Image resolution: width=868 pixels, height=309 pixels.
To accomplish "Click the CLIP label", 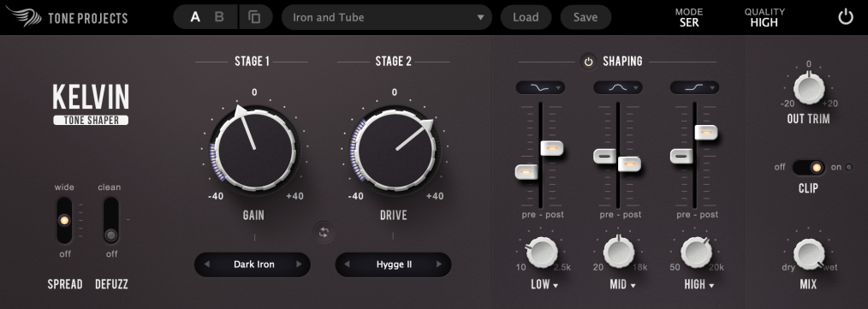I will pos(808,188).
